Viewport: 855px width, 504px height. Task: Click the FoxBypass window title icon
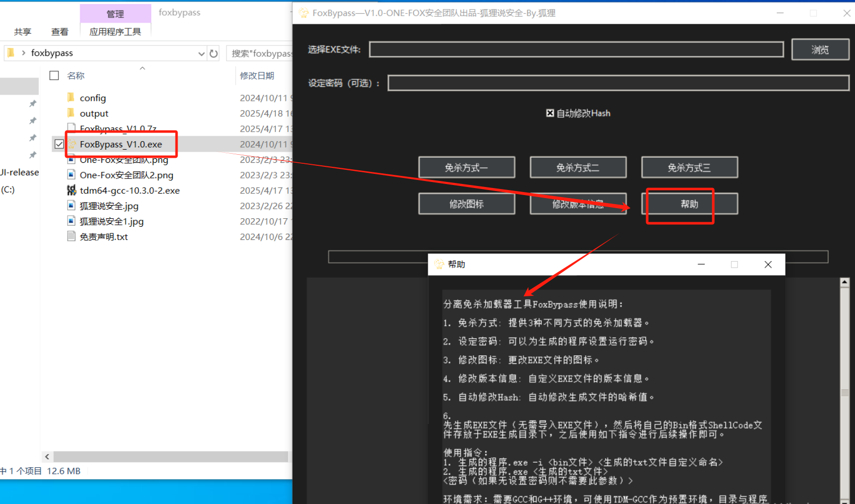(x=304, y=13)
